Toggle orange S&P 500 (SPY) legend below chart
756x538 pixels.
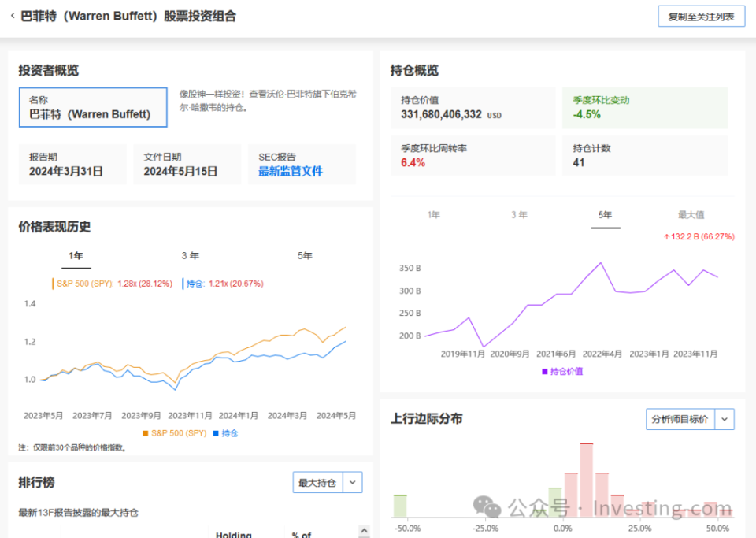click(176, 433)
